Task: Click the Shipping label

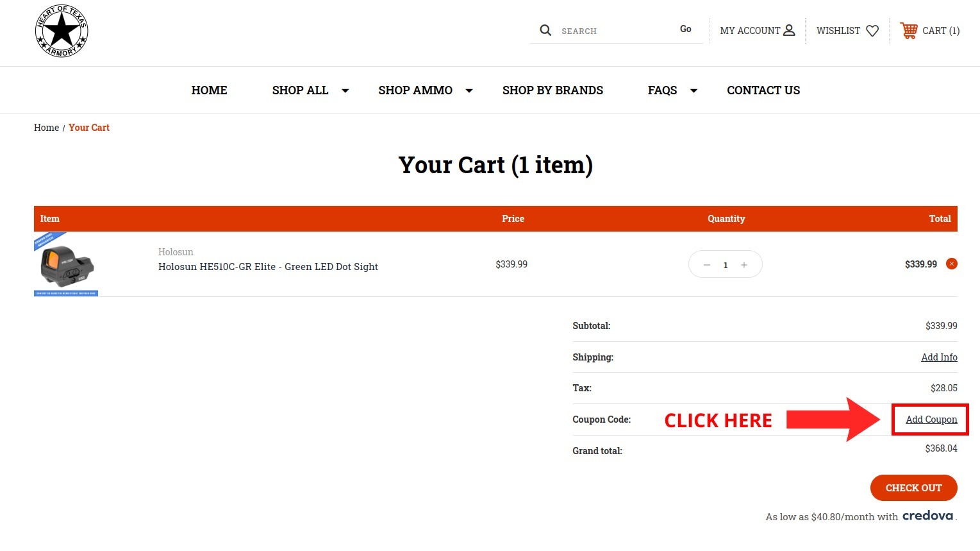Action: 593,357
